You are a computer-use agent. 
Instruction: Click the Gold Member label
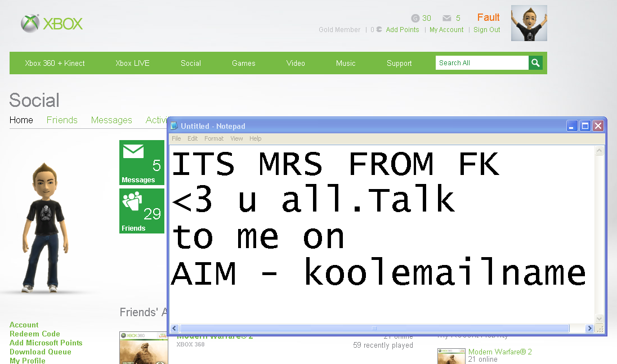pyautogui.click(x=339, y=29)
